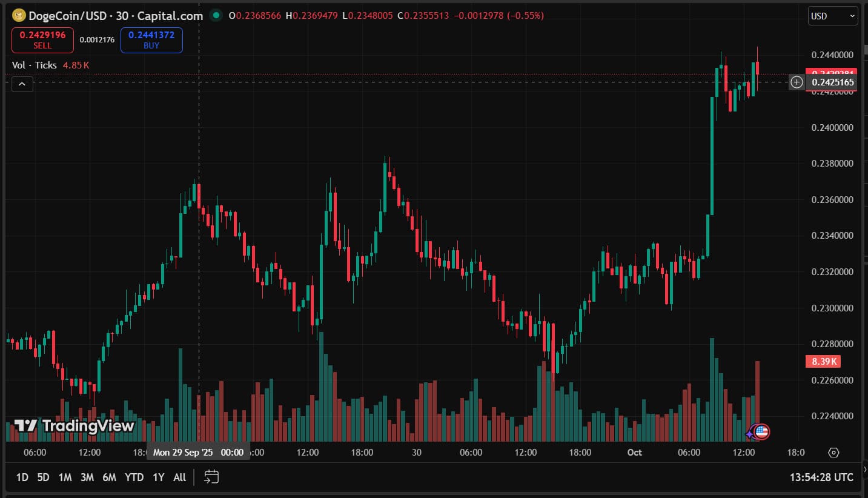The width and height of the screenshot is (868, 498).
Task: Click the green market status dot
Action: tap(216, 16)
